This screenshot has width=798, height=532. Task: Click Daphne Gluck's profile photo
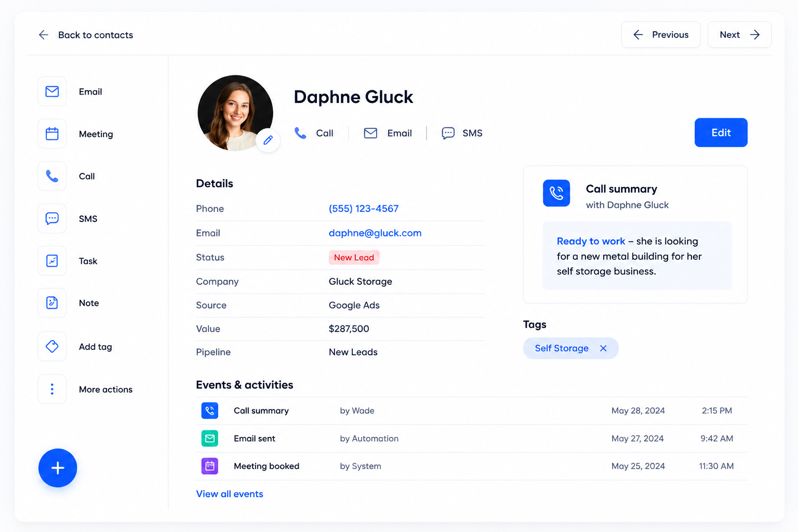(x=235, y=113)
